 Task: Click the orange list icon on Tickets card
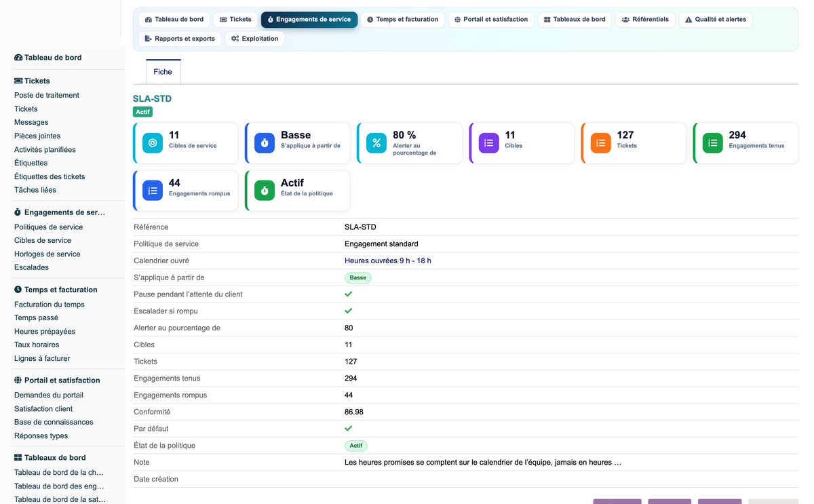600,143
